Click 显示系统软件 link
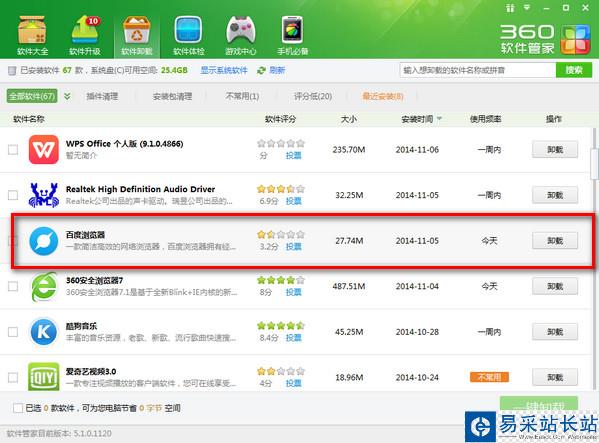 pos(224,70)
